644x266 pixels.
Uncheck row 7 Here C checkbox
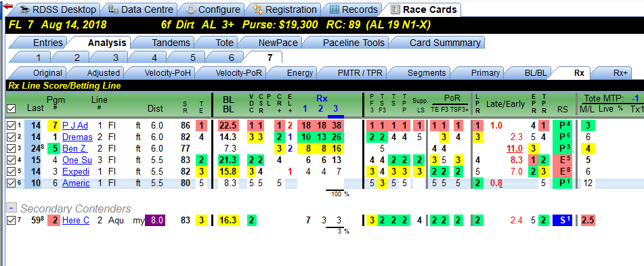tap(12, 221)
